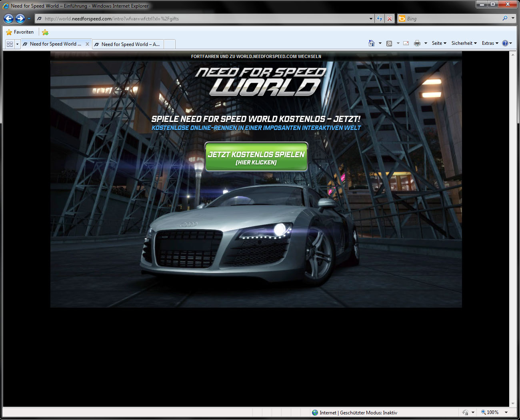The image size is (520, 420).
Task: Click the 100% zoom level button
Action: (x=490, y=412)
